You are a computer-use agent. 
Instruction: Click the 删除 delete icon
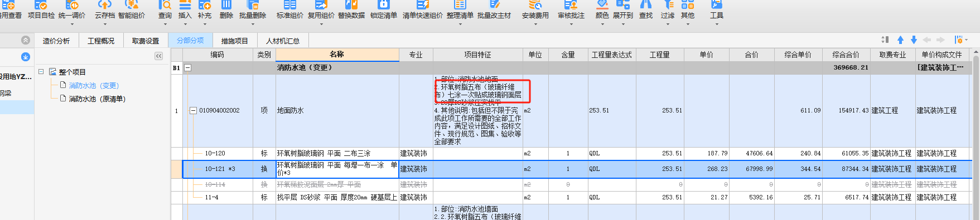(x=226, y=10)
